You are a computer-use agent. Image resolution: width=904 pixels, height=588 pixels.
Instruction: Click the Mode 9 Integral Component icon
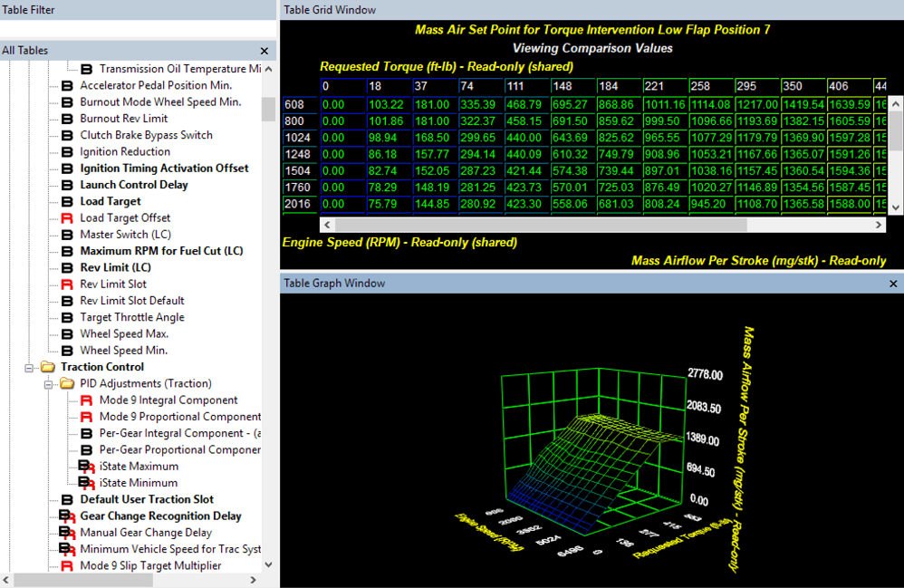pos(87,400)
